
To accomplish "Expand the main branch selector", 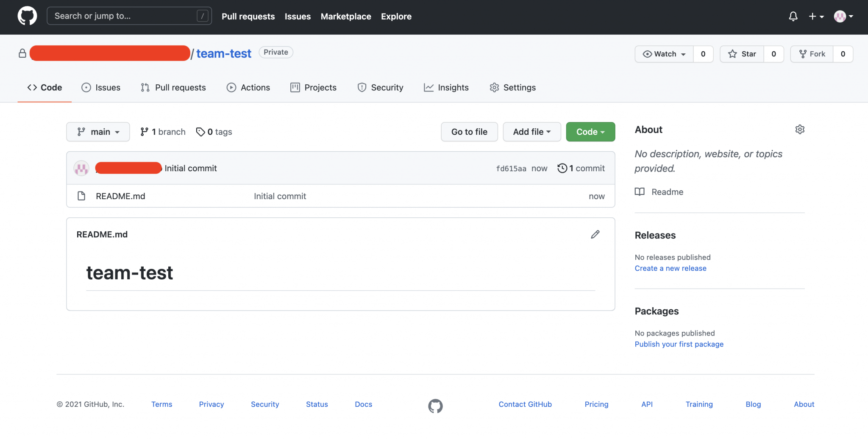I will [x=98, y=132].
